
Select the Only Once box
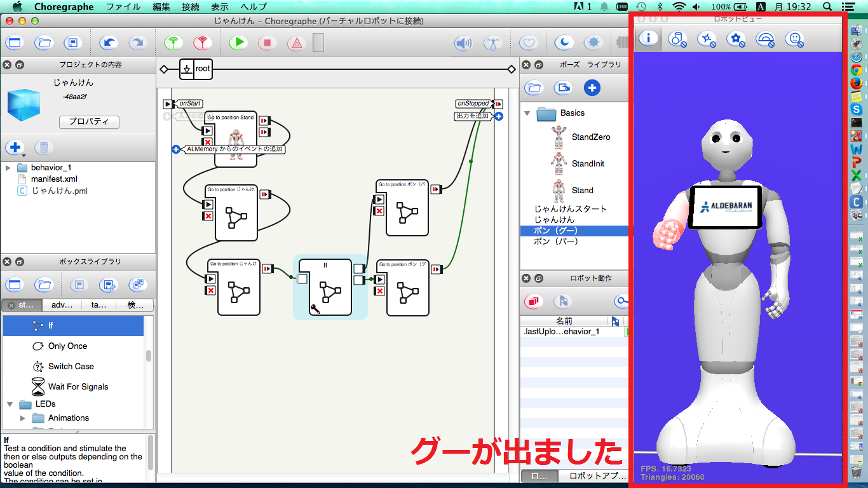[x=67, y=346]
